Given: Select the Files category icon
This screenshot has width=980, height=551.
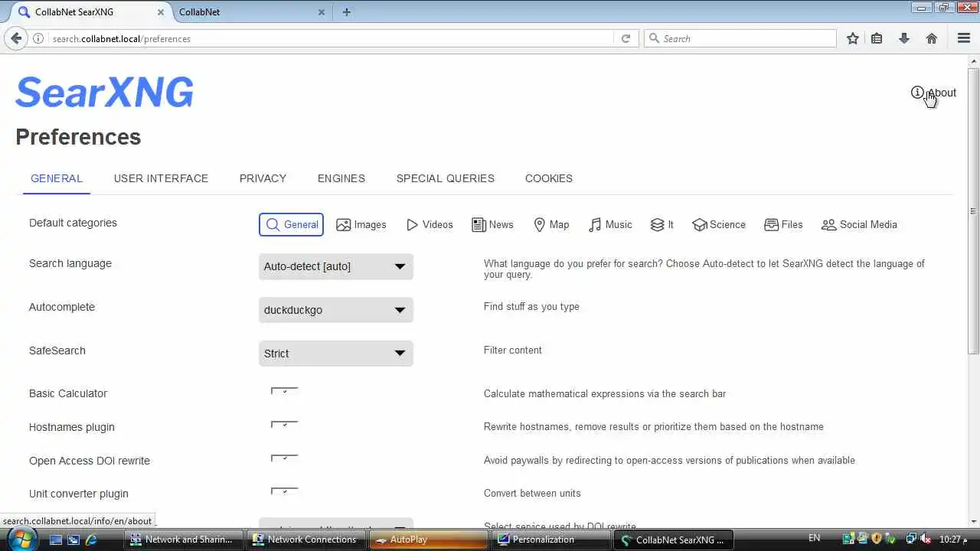Looking at the screenshot, I should pyautogui.click(x=771, y=225).
